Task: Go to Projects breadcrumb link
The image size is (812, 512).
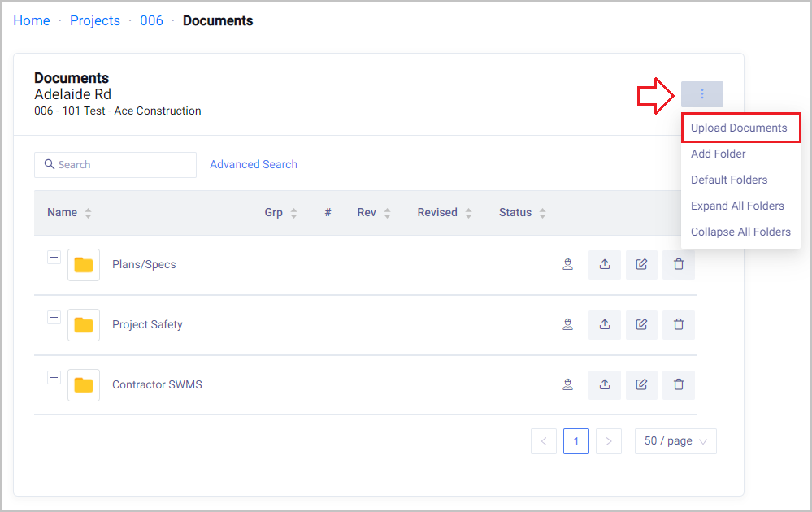Action: click(95, 21)
